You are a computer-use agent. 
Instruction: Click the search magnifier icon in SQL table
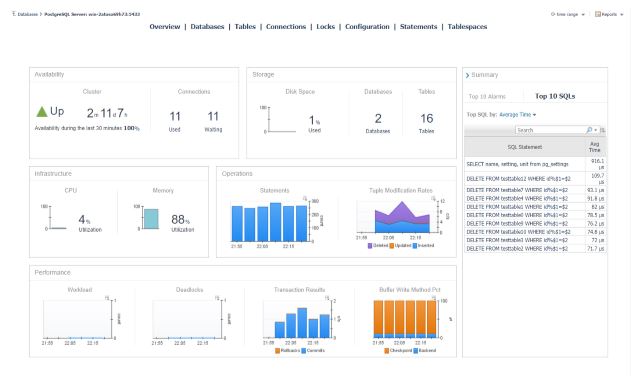(589, 130)
